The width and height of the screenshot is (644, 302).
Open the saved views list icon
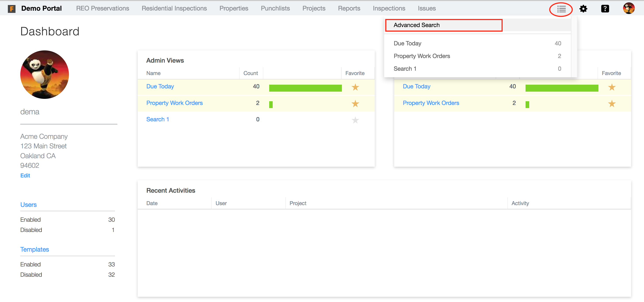[x=561, y=9]
